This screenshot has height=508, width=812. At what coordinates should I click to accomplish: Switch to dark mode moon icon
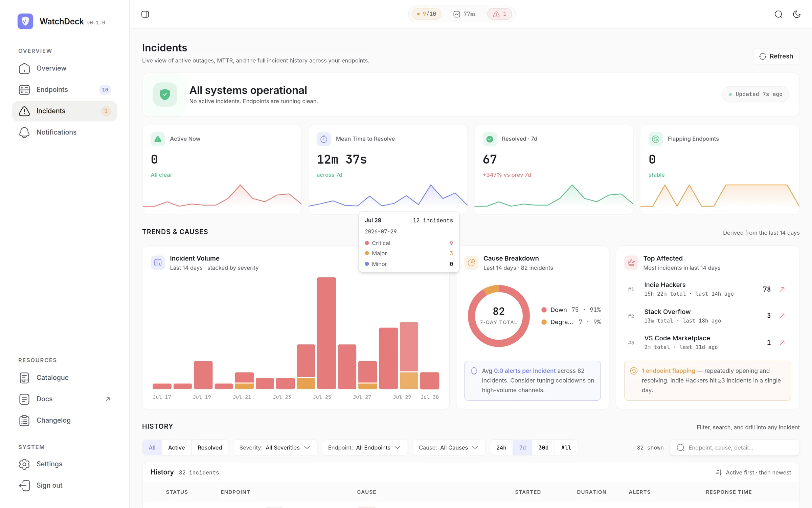[797, 14]
